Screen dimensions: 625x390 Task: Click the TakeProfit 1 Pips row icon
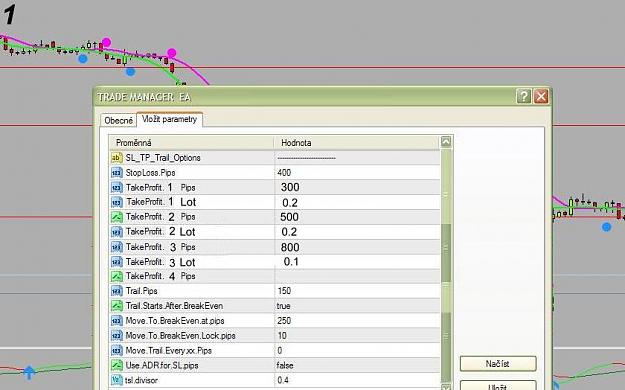coord(116,187)
